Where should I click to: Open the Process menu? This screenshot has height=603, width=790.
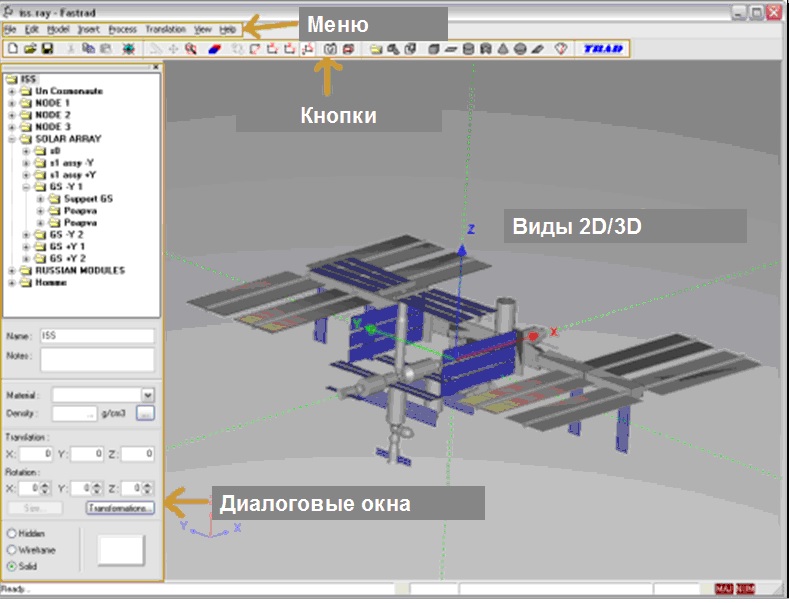122,30
